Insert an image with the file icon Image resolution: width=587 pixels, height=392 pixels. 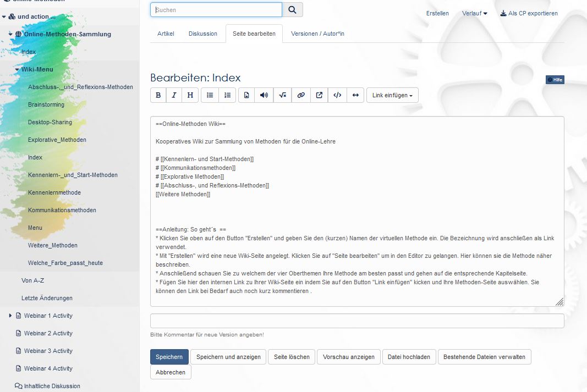coord(246,95)
